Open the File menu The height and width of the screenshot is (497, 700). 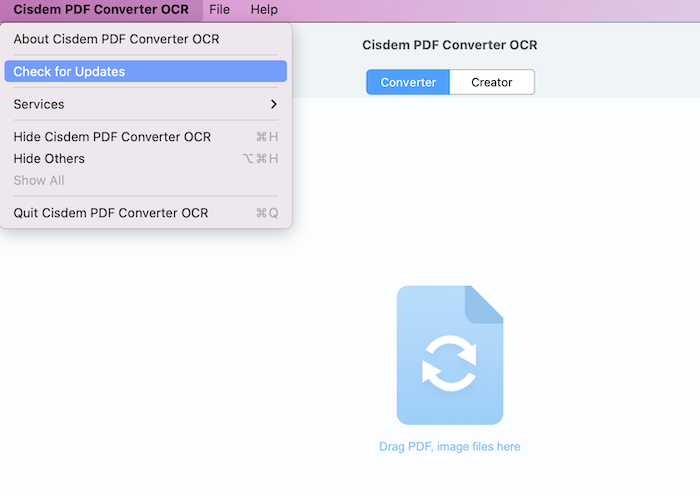[219, 9]
